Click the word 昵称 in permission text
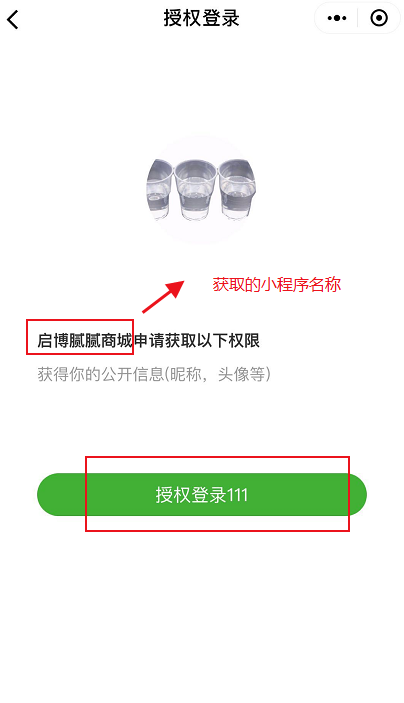The width and height of the screenshot is (404, 703). (186, 374)
